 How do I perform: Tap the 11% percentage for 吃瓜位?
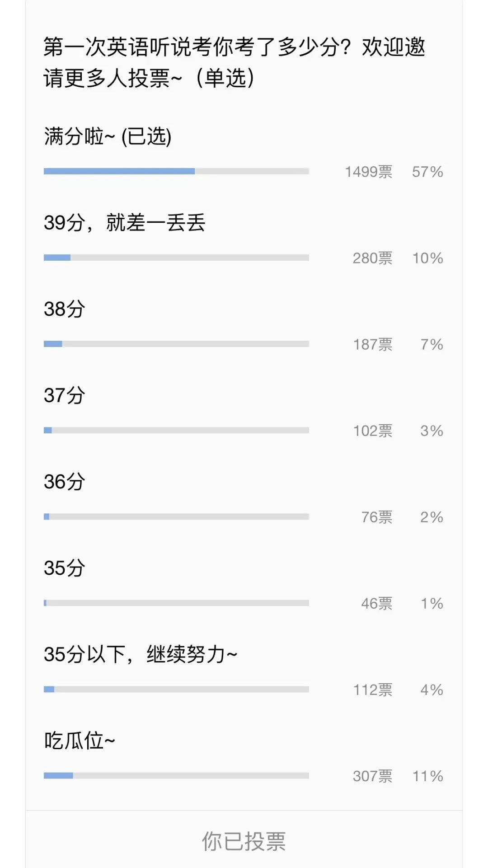tap(427, 776)
